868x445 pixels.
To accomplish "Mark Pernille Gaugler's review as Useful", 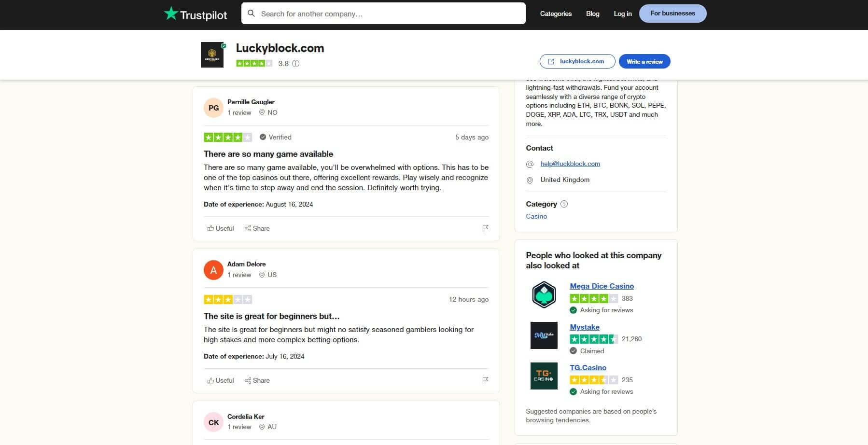I will click(x=220, y=228).
